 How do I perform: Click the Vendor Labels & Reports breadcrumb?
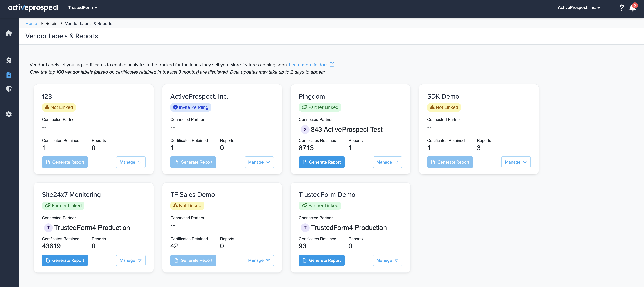click(89, 24)
